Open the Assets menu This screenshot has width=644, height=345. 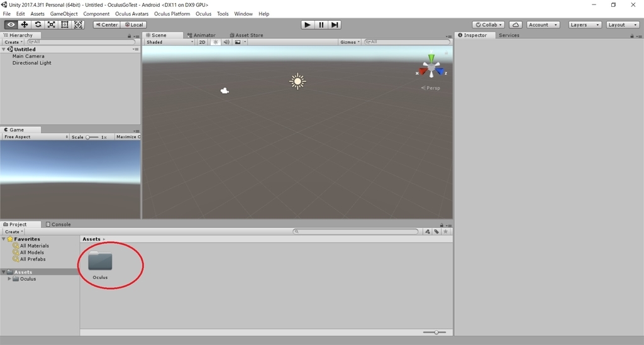click(x=37, y=14)
